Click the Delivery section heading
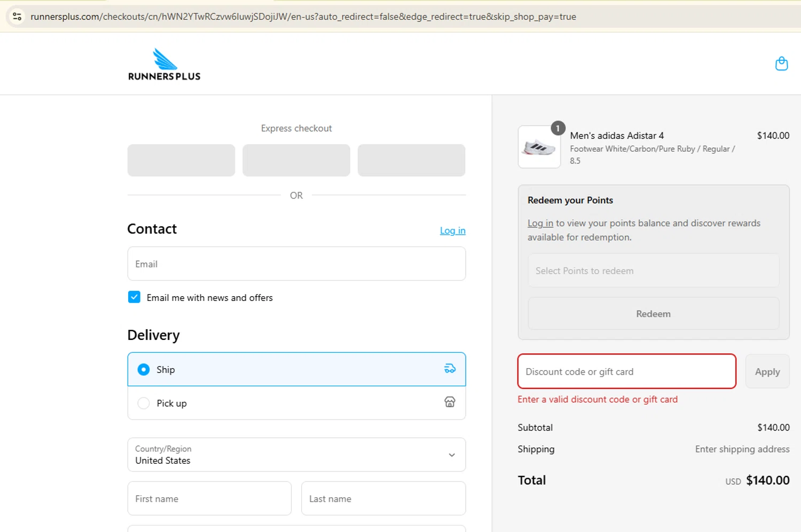The height and width of the screenshot is (532, 801). 153,335
